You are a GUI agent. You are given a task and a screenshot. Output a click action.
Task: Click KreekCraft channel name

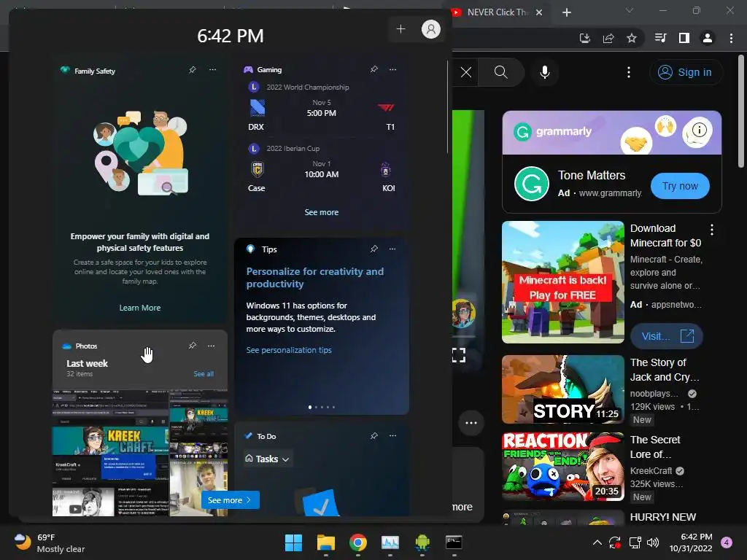coord(651,470)
